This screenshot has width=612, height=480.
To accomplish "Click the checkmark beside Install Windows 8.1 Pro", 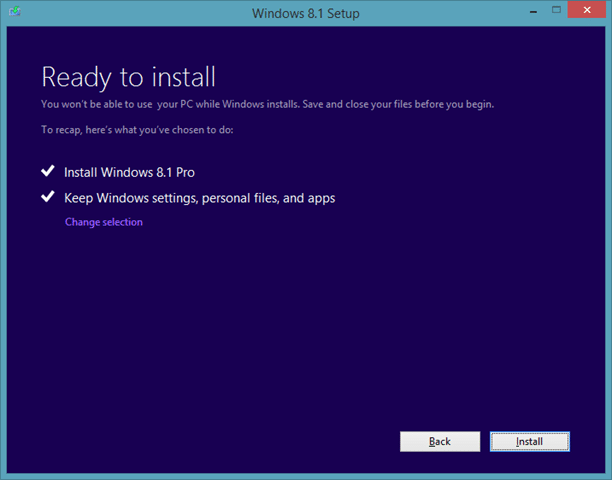I will (48, 171).
